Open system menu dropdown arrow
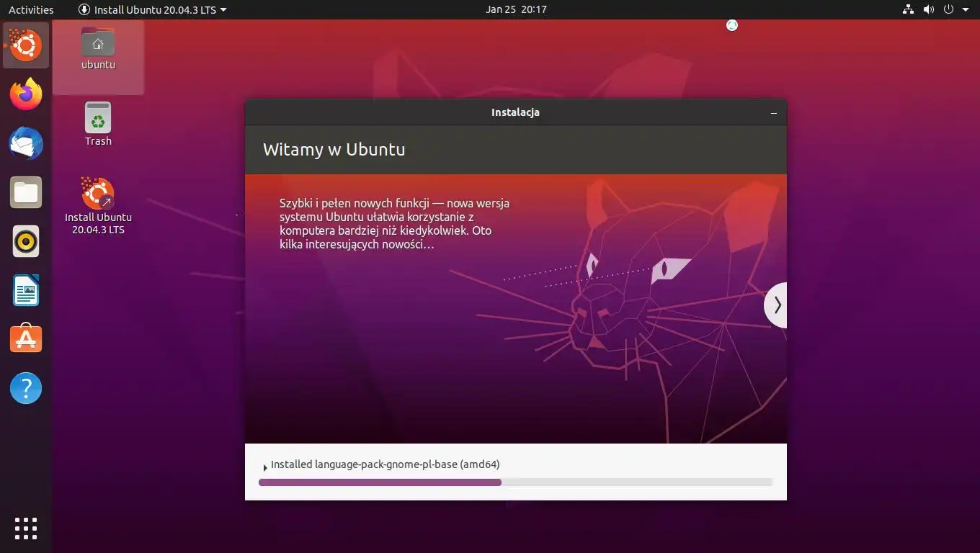 tap(965, 9)
